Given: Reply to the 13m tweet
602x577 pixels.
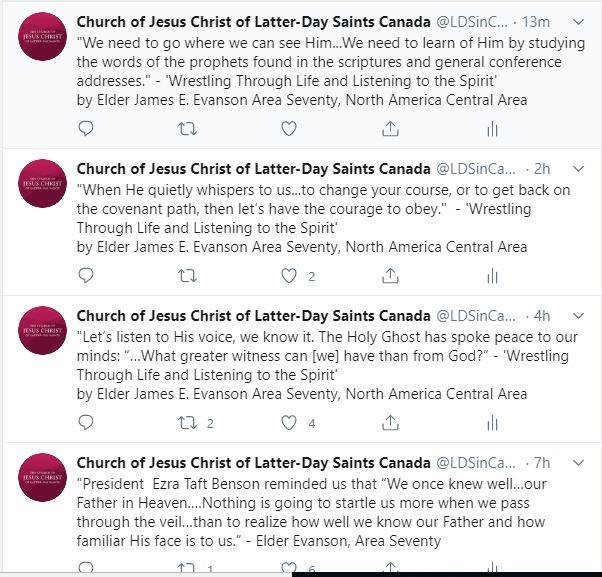Looking at the screenshot, I should point(86,128).
